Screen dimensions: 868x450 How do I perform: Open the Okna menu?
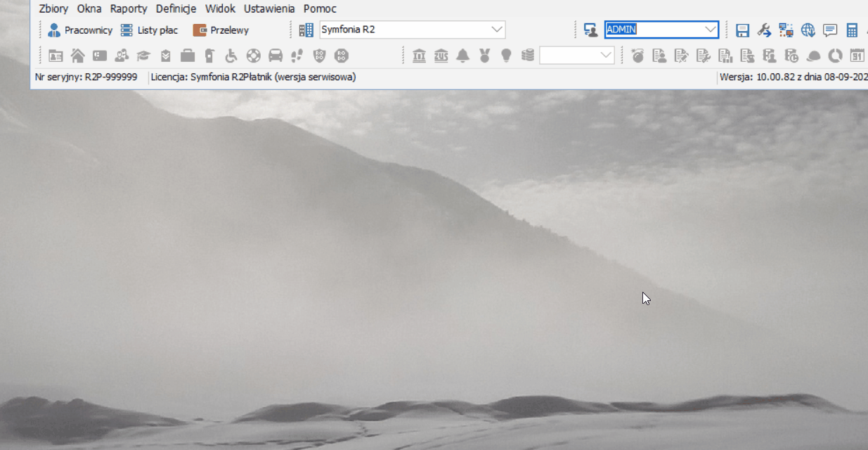(x=89, y=9)
